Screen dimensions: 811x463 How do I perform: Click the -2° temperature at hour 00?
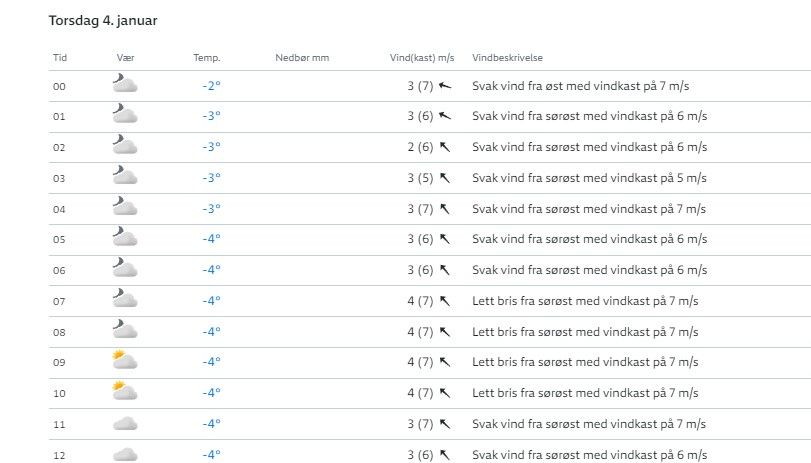210,86
